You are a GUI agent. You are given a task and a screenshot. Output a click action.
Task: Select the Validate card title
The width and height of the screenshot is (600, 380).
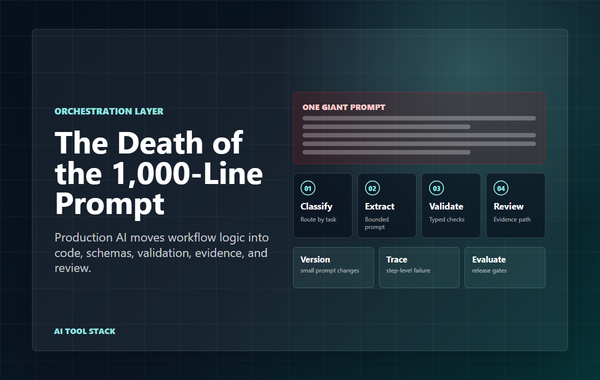(446, 207)
